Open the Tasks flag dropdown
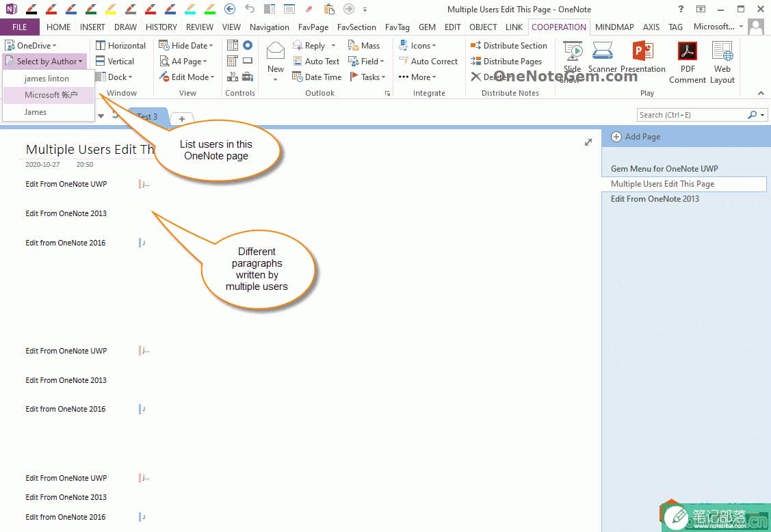The height and width of the screenshot is (532, 771). [367, 77]
